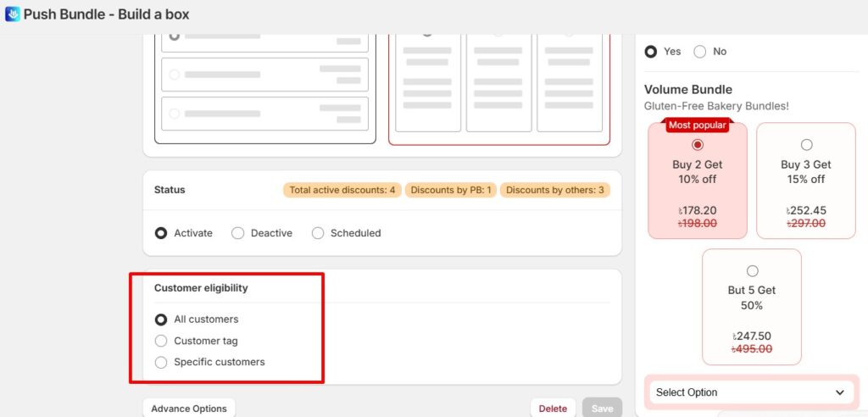Select the No radio option
This screenshot has height=417, width=868.
pyautogui.click(x=699, y=52)
